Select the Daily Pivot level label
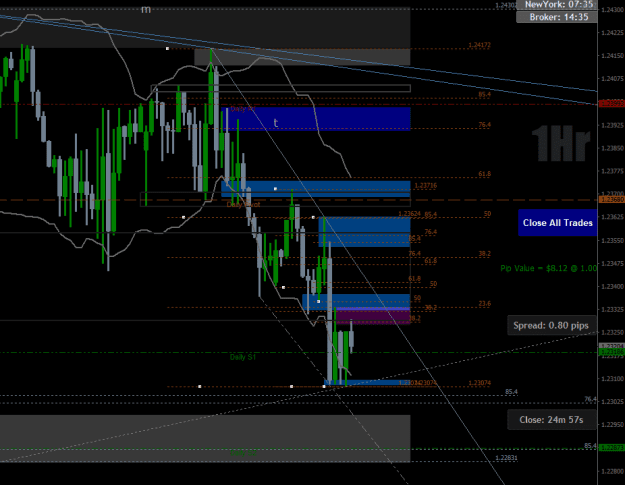The height and width of the screenshot is (485, 625). [x=243, y=205]
